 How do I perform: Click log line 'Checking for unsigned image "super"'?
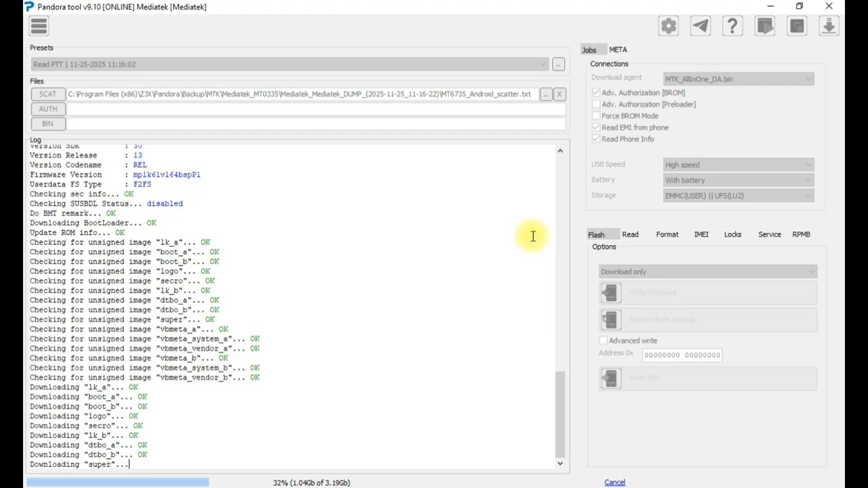(x=122, y=319)
